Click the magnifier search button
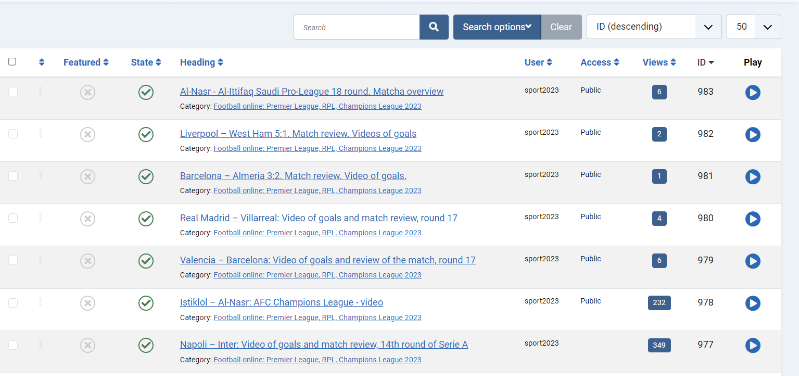Screen dimensions: 799x376 tap(434, 27)
